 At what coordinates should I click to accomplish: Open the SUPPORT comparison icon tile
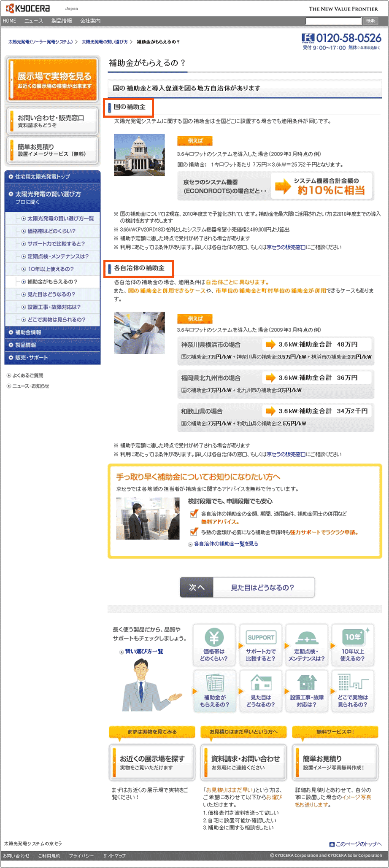pos(260,645)
